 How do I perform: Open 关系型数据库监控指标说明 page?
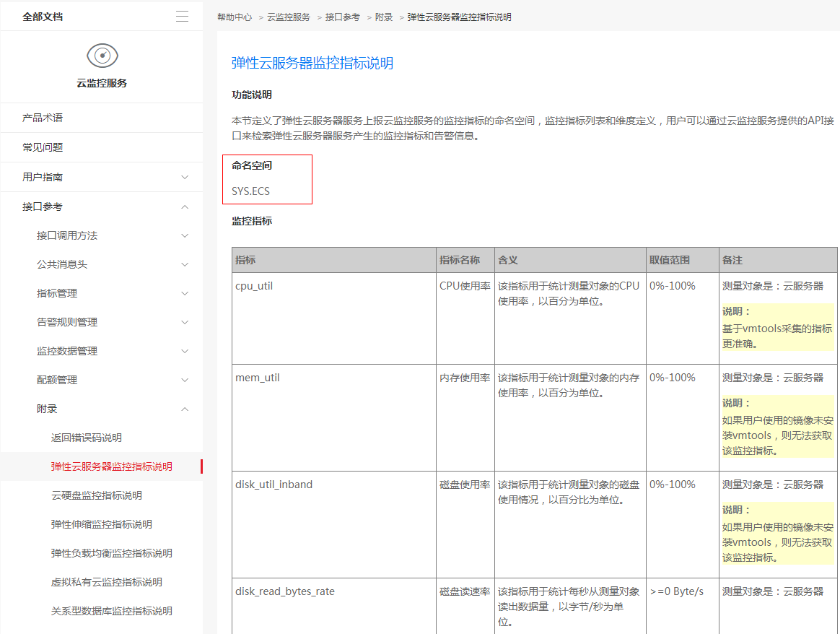pos(102,612)
